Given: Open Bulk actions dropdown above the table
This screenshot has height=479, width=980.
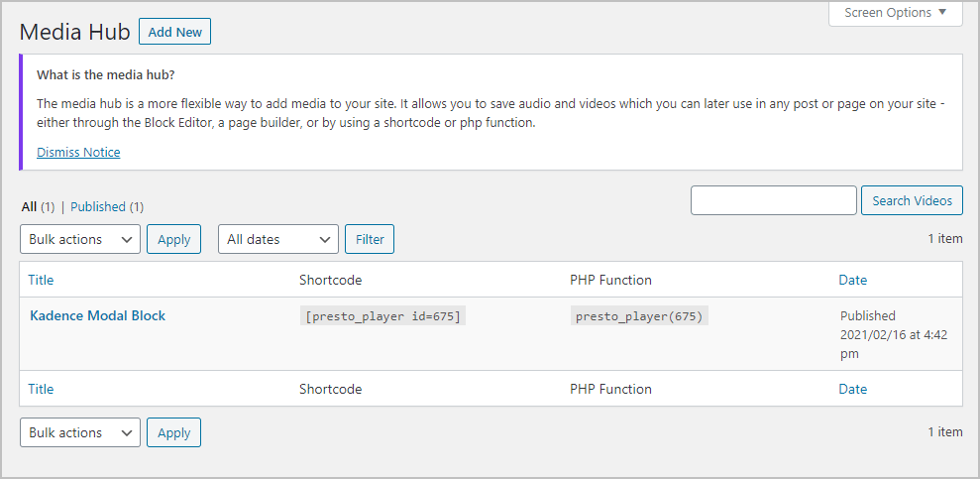Looking at the screenshot, I should [x=80, y=239].
